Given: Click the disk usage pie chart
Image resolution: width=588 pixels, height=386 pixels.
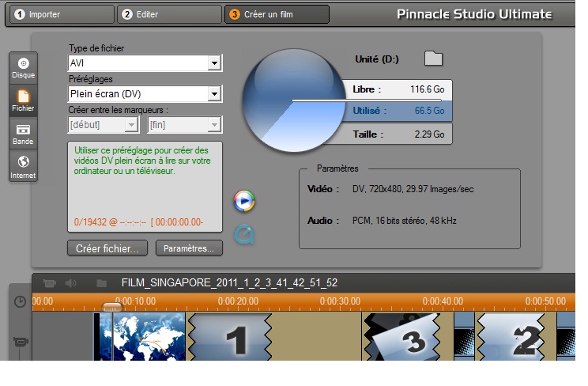Looking at the screenshot, I should (294, 100).
